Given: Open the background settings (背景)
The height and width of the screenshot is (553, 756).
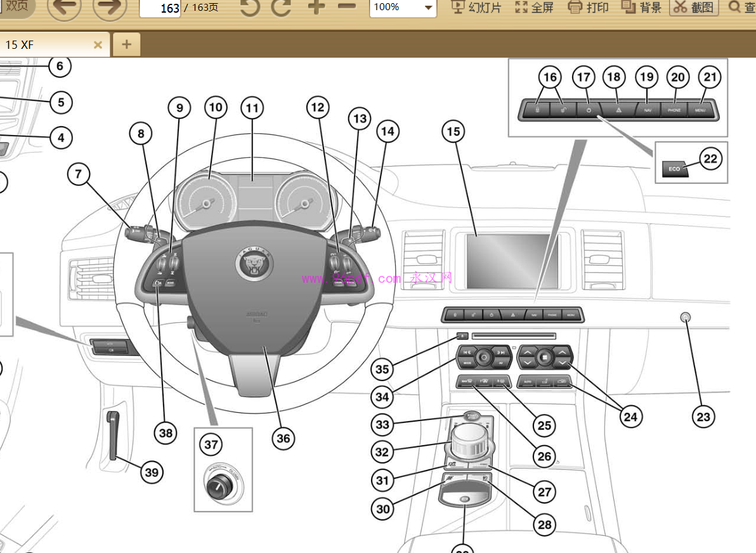Looking at the screenshot, I should pos(641,8).
